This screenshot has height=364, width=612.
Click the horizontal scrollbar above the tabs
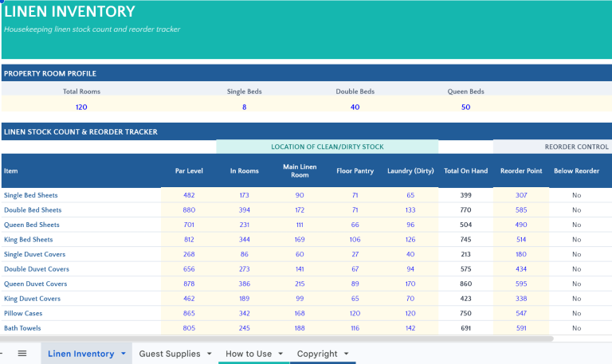click(277, 339)
